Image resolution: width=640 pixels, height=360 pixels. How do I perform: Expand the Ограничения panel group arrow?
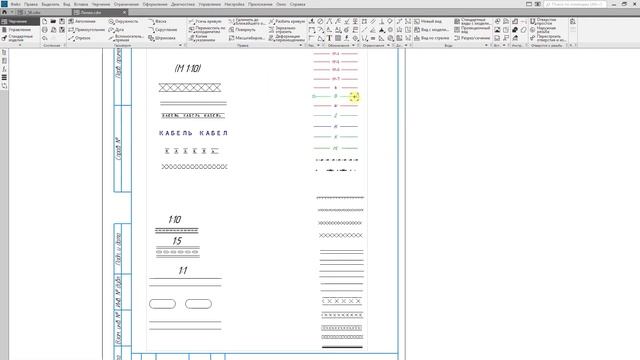click(388, 45)
